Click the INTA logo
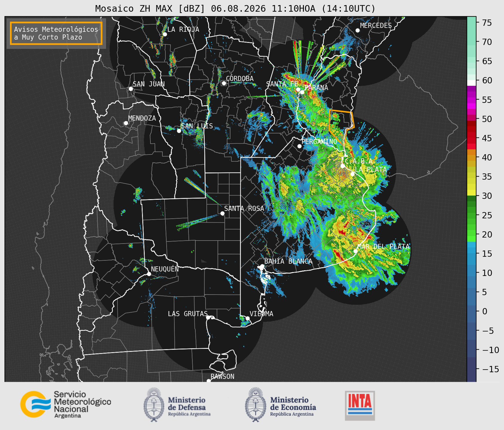 point(360,405)
